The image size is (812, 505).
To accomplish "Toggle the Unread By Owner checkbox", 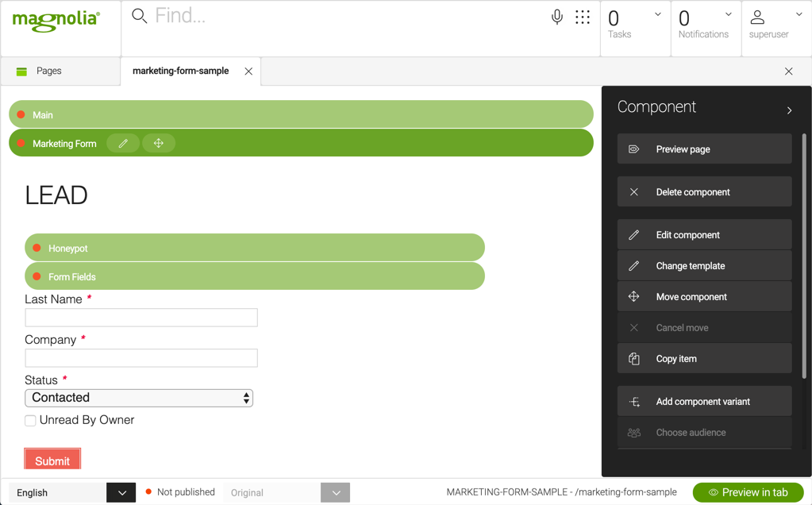I will click(30, 421).
